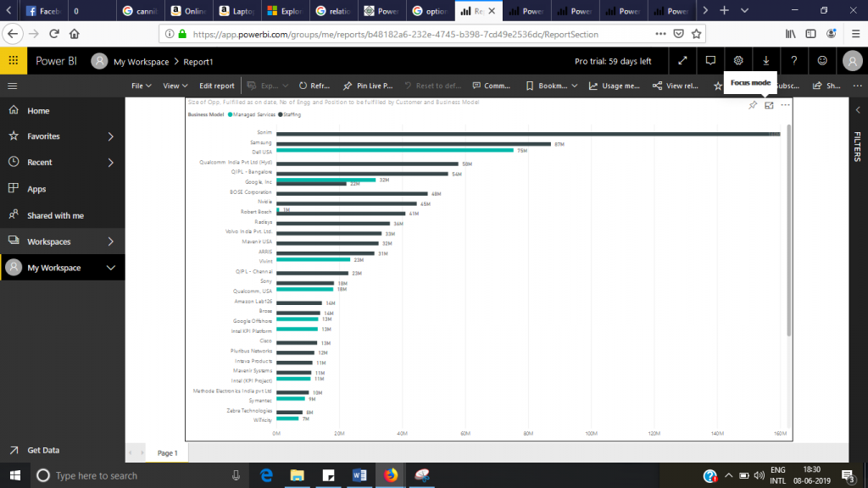Expand the Filters pane arrow

pos(858,110)
